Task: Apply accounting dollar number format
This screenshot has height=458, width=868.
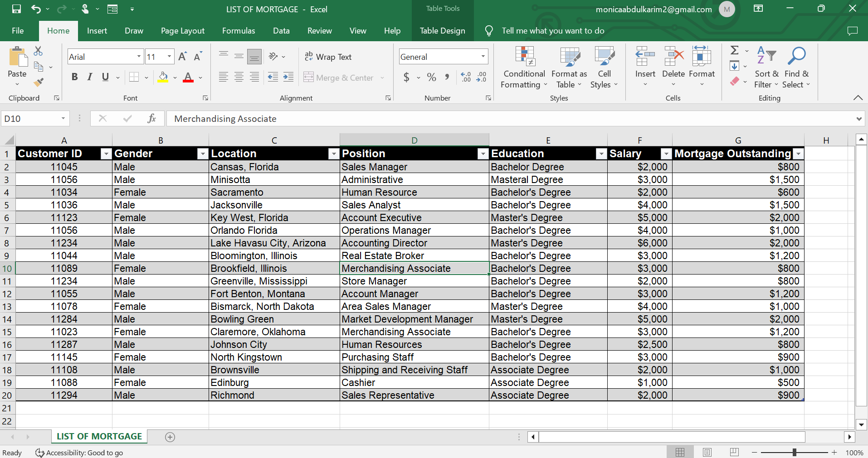Action: 406,77
